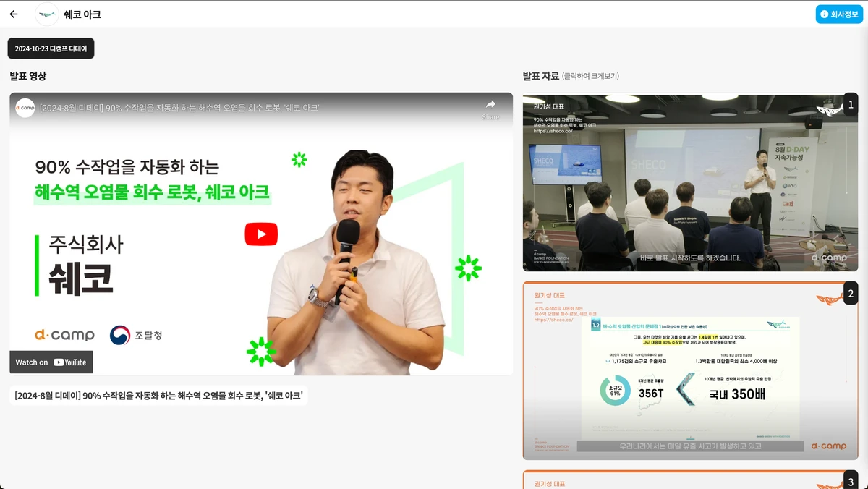This screenshot has width=868, height=489.
Task: Open the video title link in player header
Action: click(x=180, y=108)
